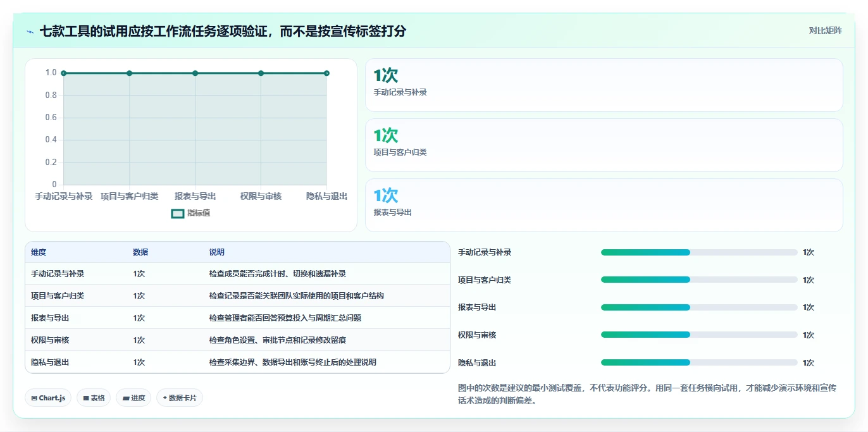Click the description 检查角色设置、审批节点和记录修改留痕
868x432 pixels.
[x=278, y=340]
